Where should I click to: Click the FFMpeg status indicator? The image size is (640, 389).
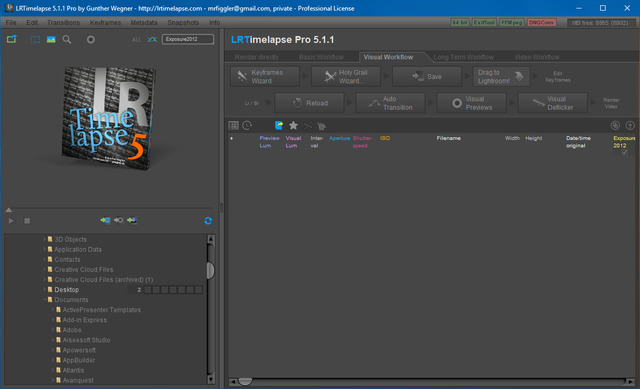512,22
